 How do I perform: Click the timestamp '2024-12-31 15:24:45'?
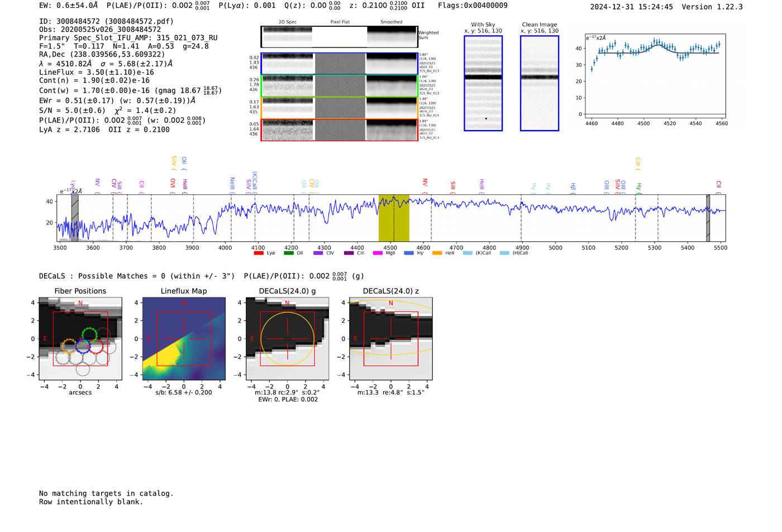632,7
